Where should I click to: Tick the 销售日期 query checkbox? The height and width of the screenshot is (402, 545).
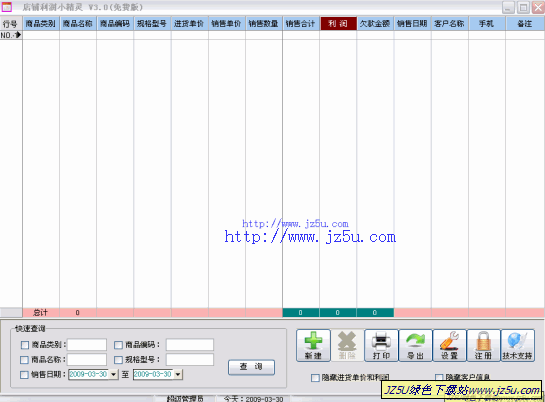[x=25, y=375]
